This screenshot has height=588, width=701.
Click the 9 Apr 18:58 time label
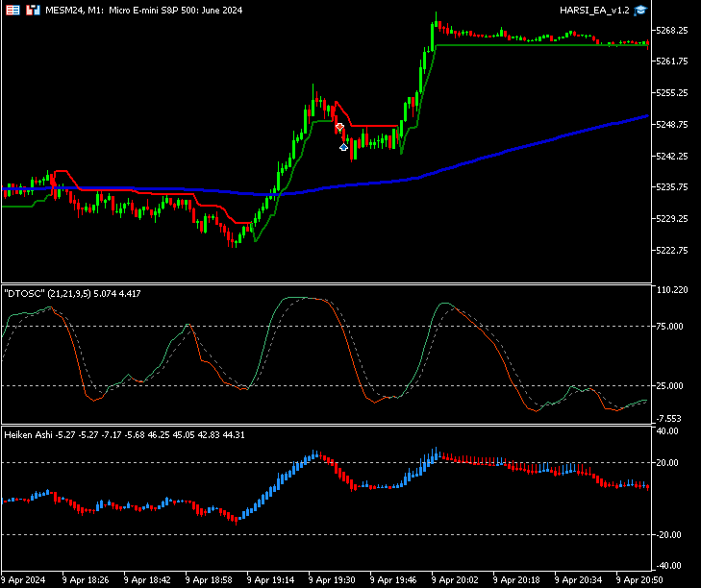tap(209, 580)
